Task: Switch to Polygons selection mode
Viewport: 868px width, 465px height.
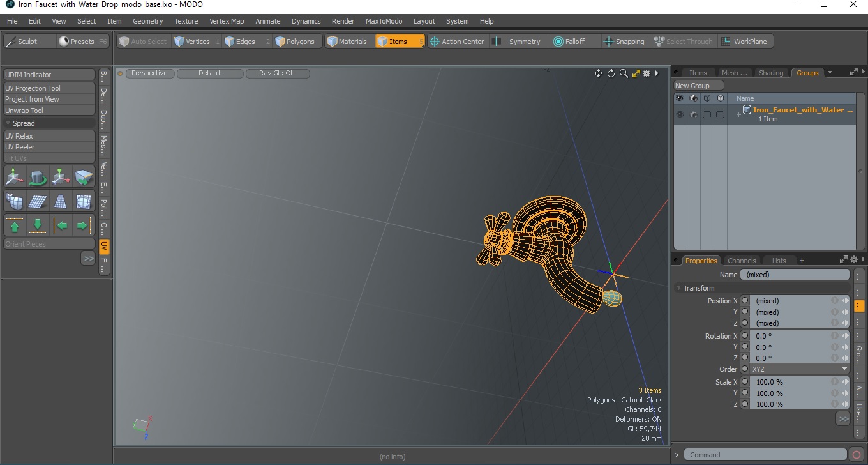Action: (297, 42)
